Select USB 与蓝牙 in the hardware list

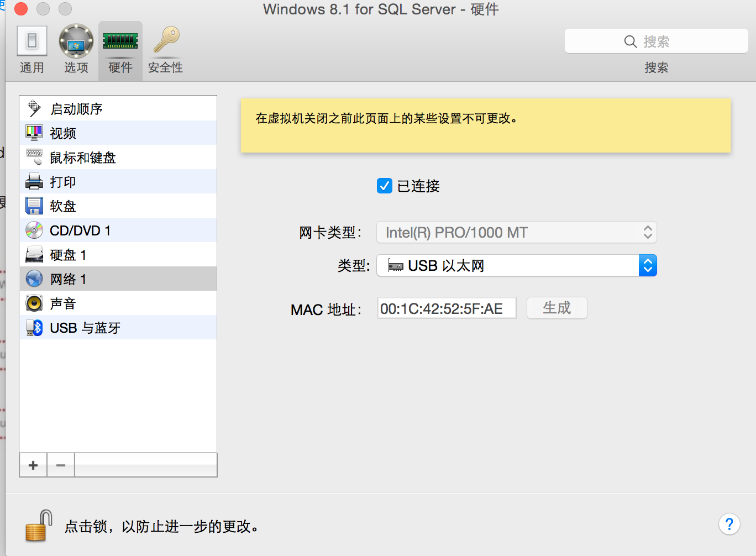tap(118, 327)
